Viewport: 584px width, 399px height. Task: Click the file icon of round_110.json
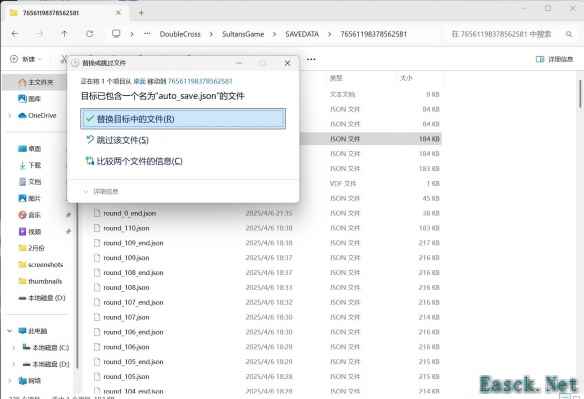(x=97, y=228)
